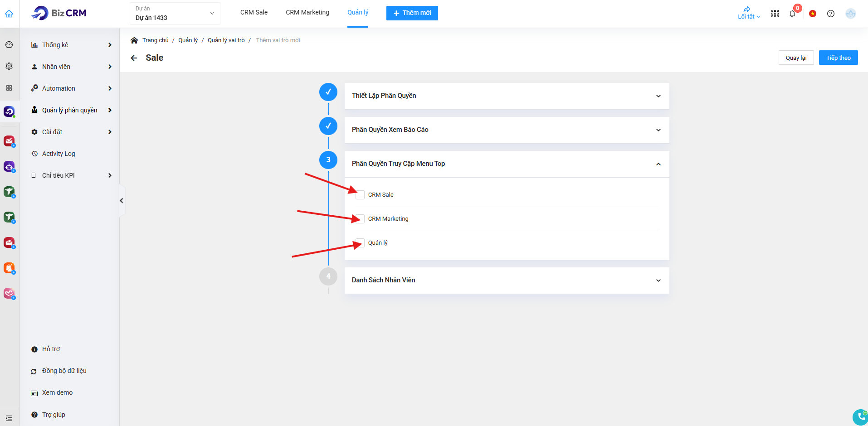Switch to the CRM Sale top tab
The width and height of the screenshot is (868, 426).
[254, 13]
